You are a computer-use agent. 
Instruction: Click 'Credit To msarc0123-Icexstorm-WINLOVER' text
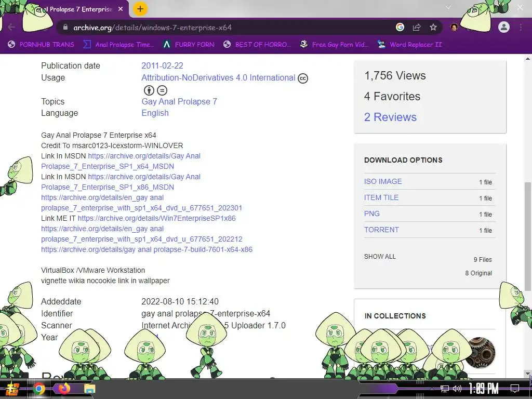coord(112,145)
